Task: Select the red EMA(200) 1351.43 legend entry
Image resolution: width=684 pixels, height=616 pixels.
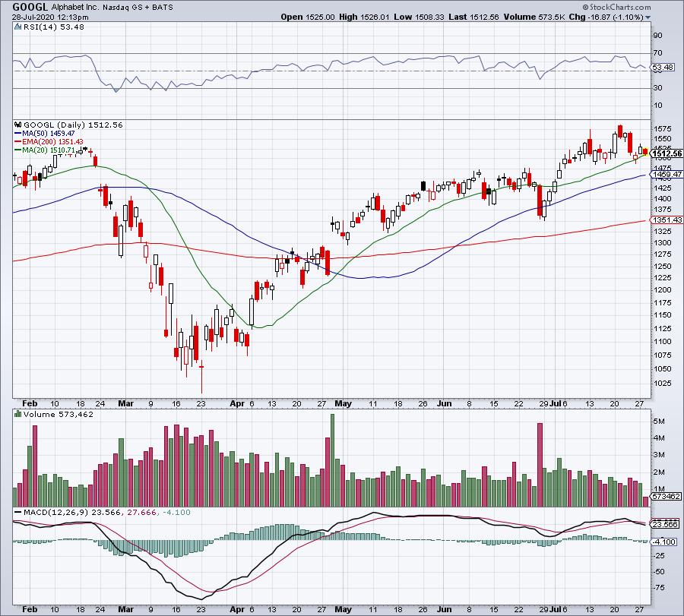Action: tap(49, 142)
